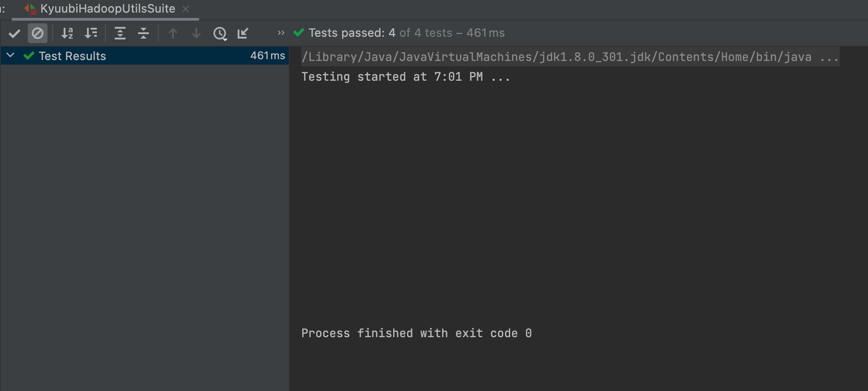Image resolution: width=868 pixels, height=391 pixels.
Task: Click the Process finished exit code line
Action: 417,333
